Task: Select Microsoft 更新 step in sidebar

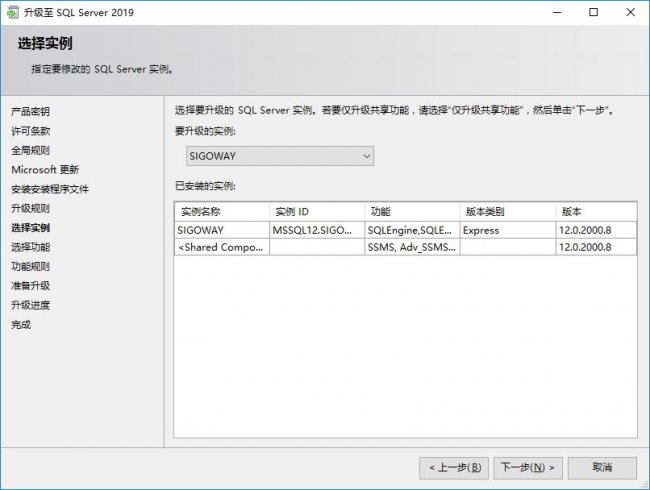Action: pyautogui.click(x=45, y=170)
